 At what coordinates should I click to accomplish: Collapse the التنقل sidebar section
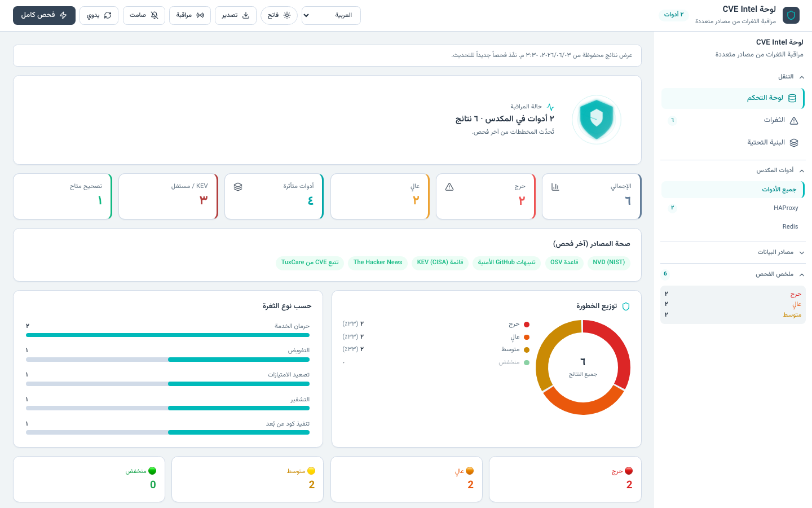[x=732, y=77]
